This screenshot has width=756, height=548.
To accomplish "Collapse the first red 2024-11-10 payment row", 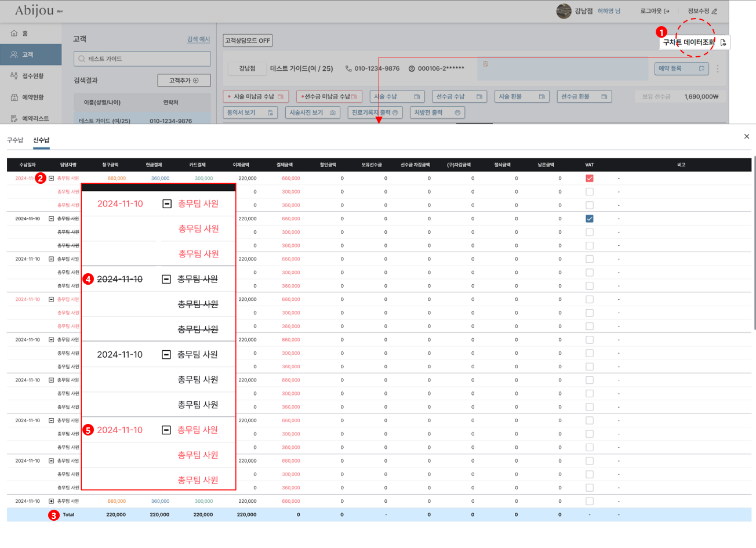I will (x=51, y=179).
